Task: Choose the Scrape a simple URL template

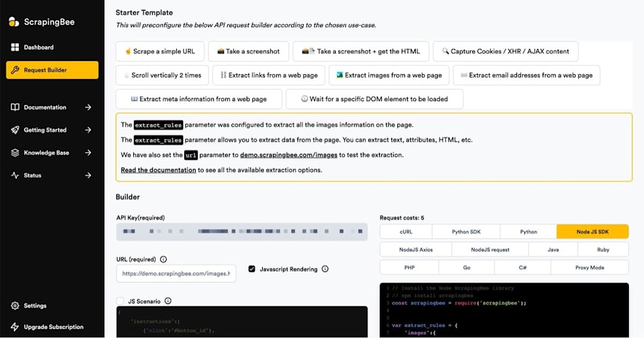Action: point(160,52)
